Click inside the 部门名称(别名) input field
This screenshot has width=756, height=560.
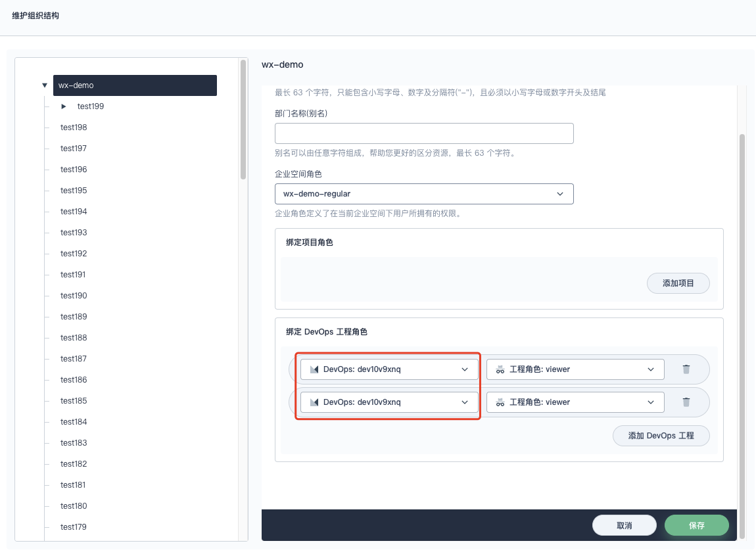tap(424, 133)
